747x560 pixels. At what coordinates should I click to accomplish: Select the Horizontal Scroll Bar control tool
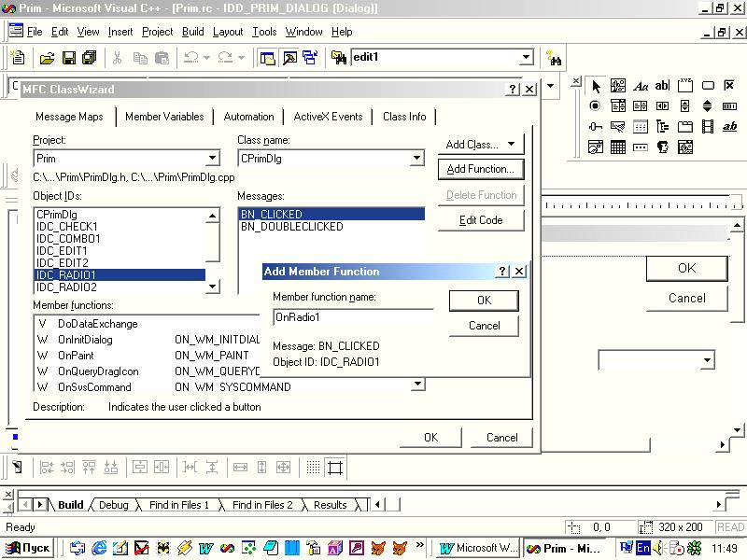click(662, 105)
